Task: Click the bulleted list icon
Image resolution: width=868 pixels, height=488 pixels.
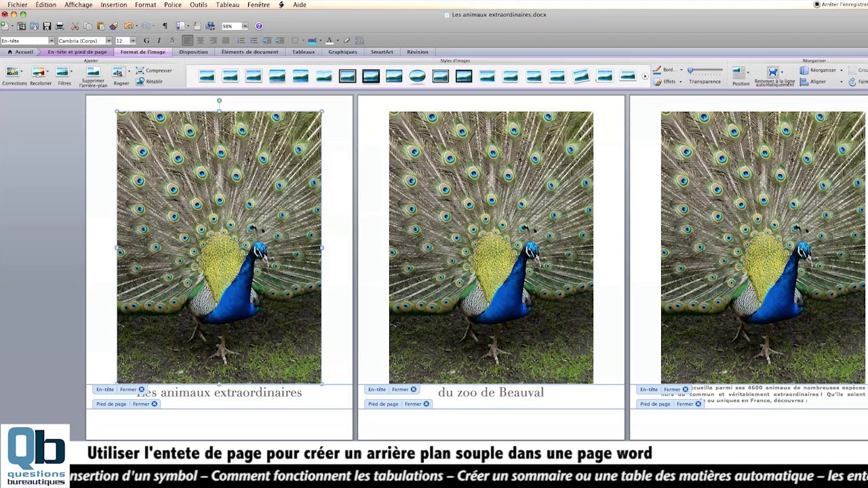Action: tap(254, 41)
